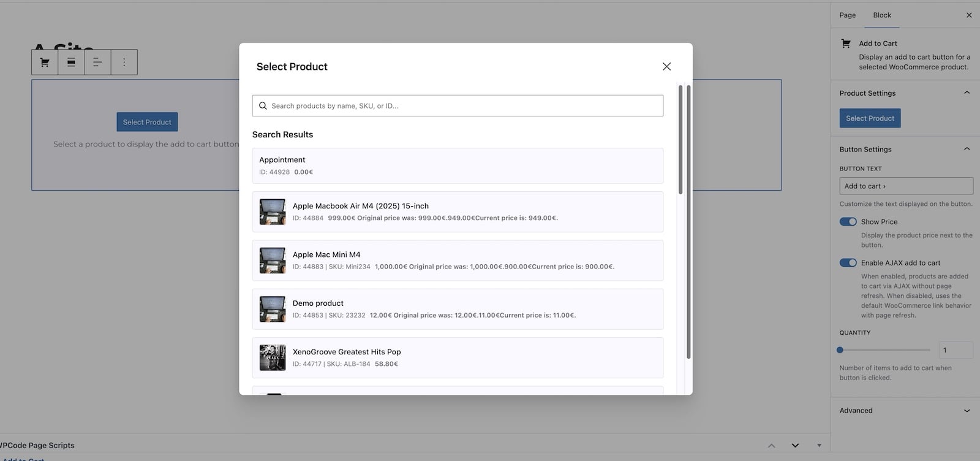Open the text alignment tool
Viewport: 980px width, 461px height.
(x=97, y=62)
